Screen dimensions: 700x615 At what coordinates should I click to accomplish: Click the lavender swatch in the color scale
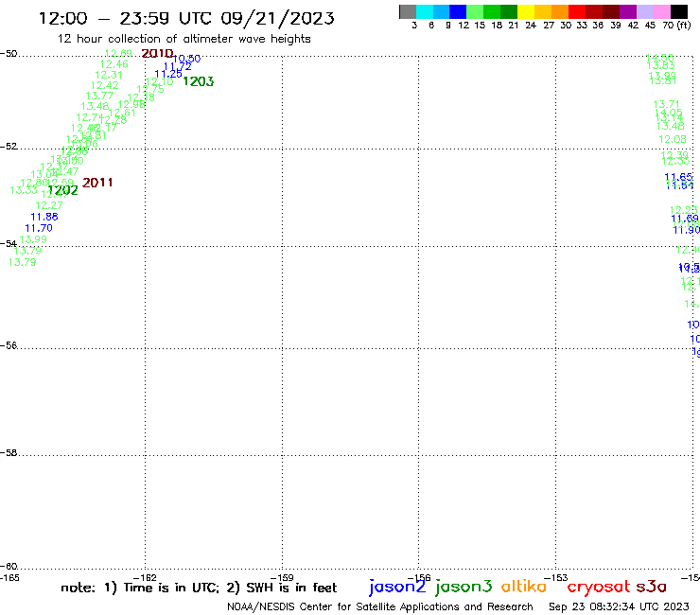[644, 12]
